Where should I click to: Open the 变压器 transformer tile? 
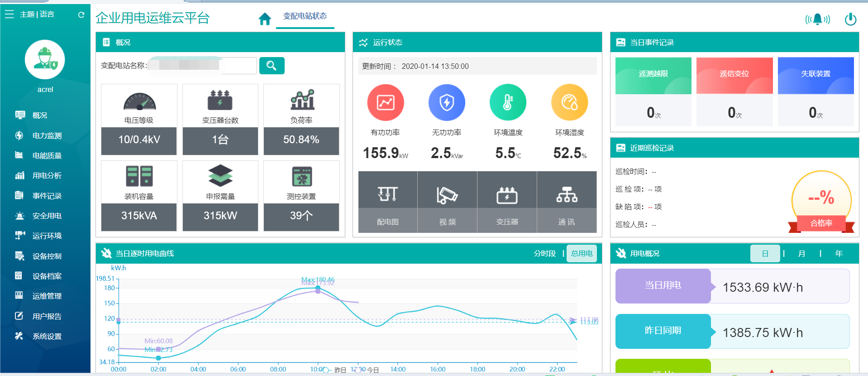coord(507,202)
